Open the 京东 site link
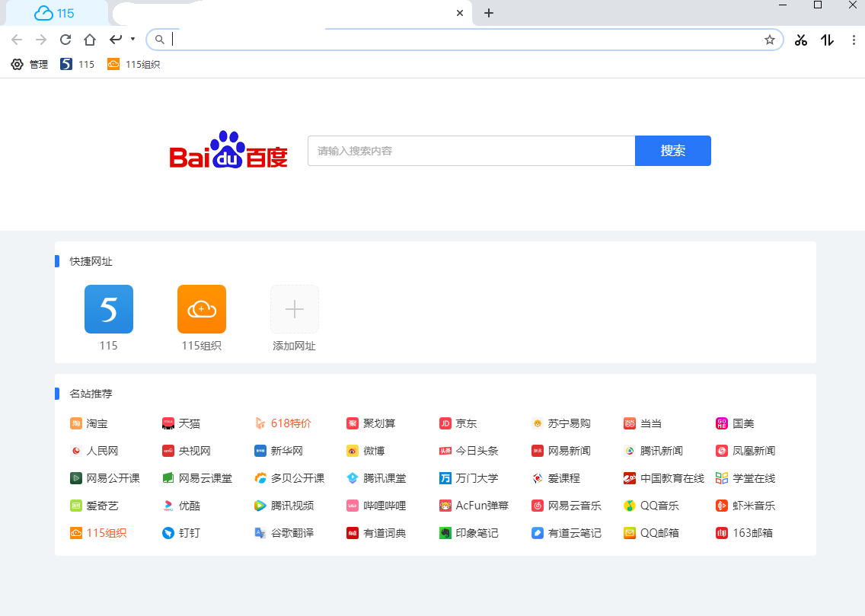The height and width of the screenshot is (616, 865). point(458,423)
